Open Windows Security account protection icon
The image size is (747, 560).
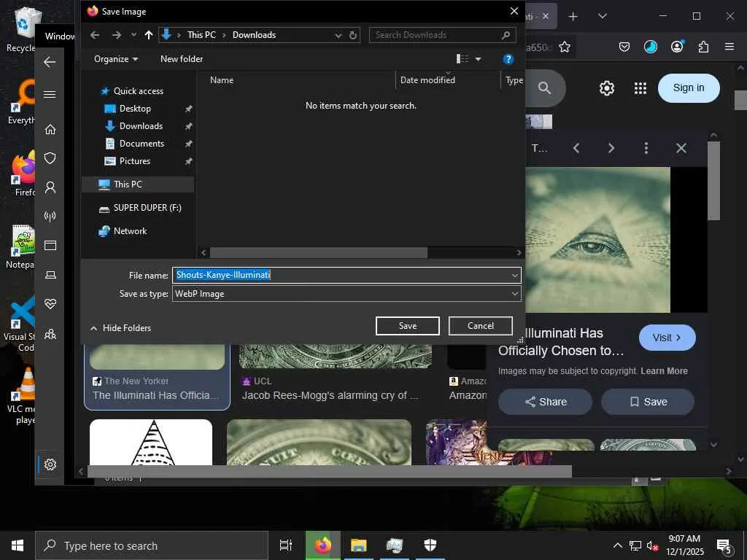(50, 187)
